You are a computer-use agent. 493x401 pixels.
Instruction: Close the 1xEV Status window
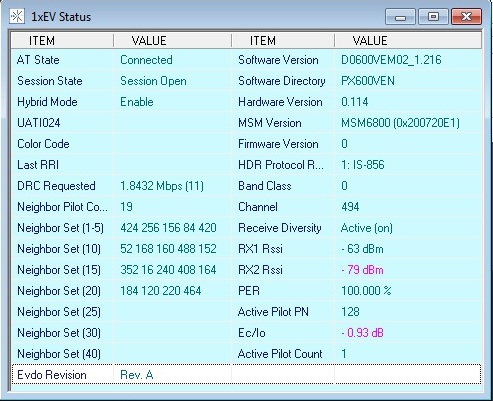pos(466,17)
